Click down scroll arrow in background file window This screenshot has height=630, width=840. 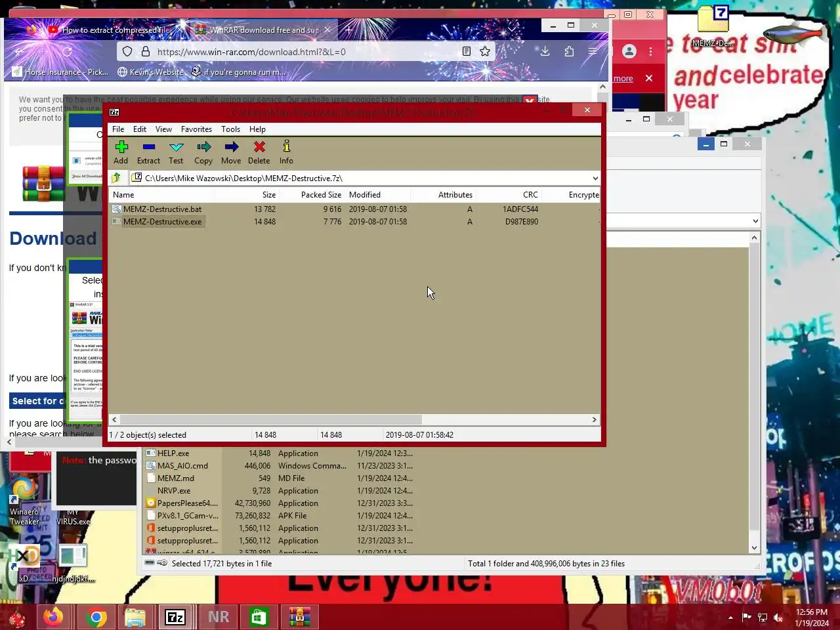tap(754, 548)
